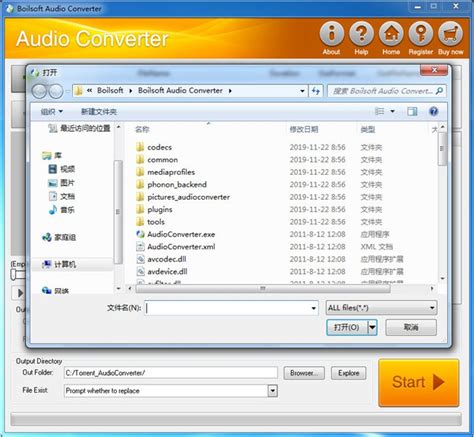474x437 pixels.
Task: Close the Open file dialog
Action: pyautogui.click(x=435, y=70)
